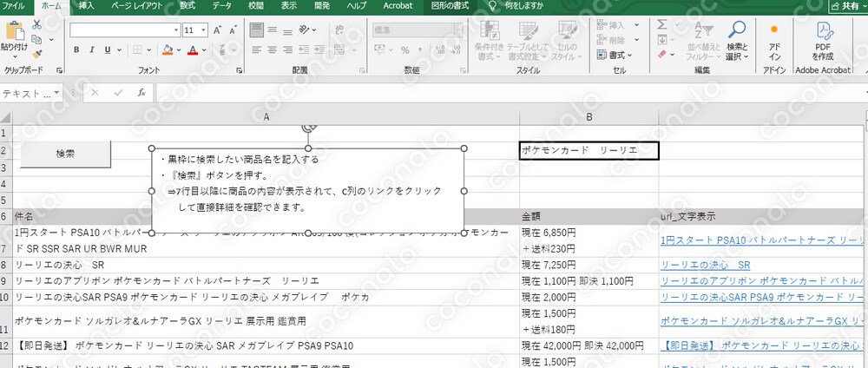Switch to the Formulas (数式) tab
The height and width of the screenshot is (368, 868).
click(187, 5)
